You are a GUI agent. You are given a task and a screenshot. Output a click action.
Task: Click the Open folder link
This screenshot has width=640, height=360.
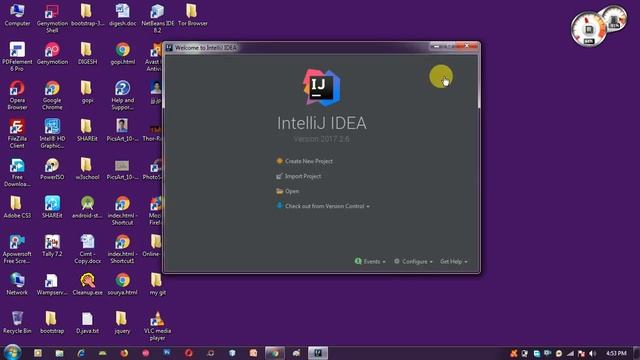(292, 191)
